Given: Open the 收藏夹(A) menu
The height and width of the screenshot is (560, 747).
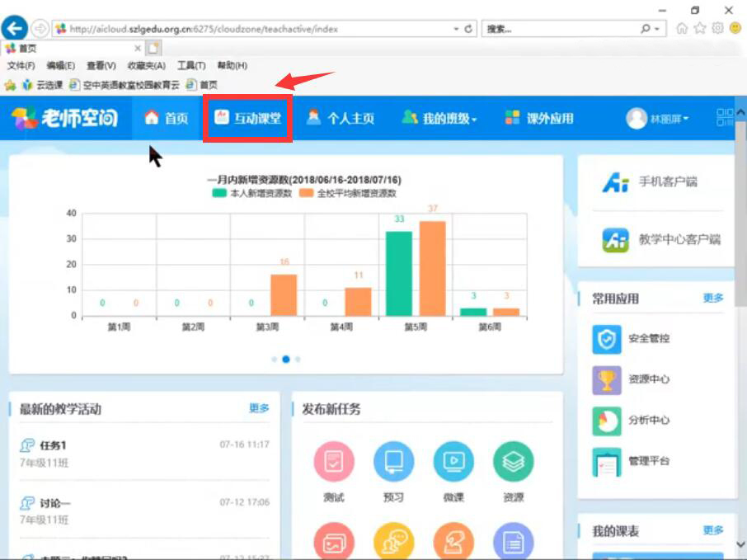Looking at the screenshot, I should tap(147, 66).
